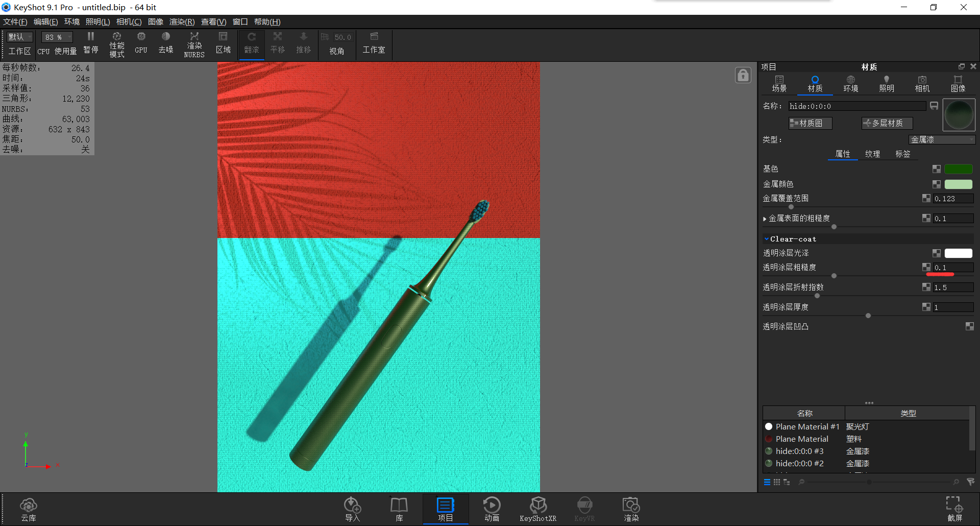The height and width of the screenshot is (526, 980).
Task: Enable 去噪 (Denoise) in the toolbar
Action: tap(165, 44)
